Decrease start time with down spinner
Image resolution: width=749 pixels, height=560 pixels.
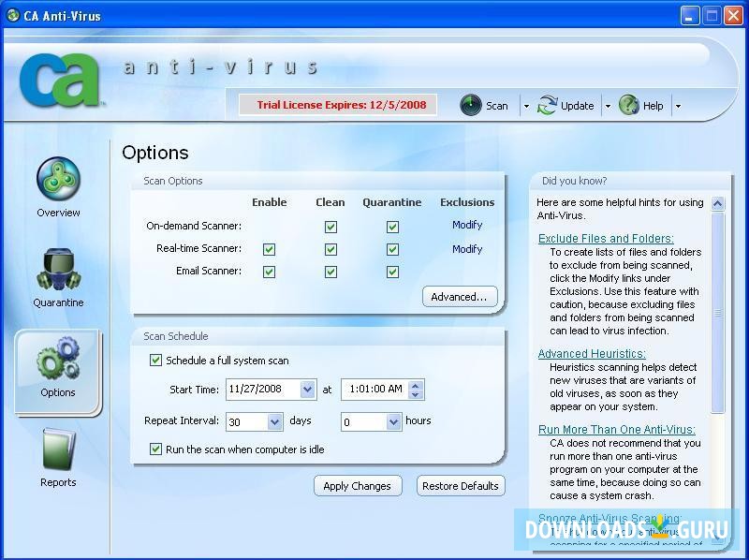pos(415,394)
